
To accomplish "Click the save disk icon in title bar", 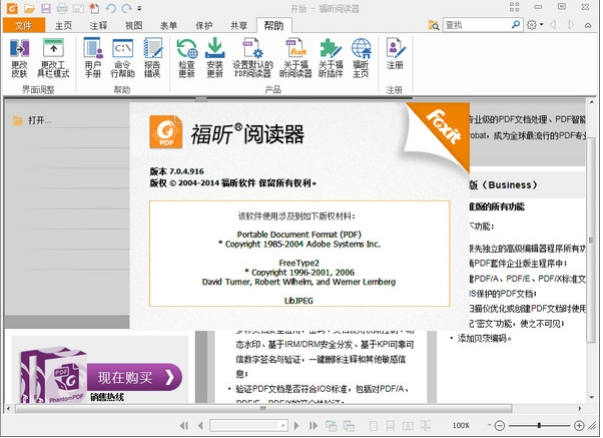I will (x=46, y=8).
